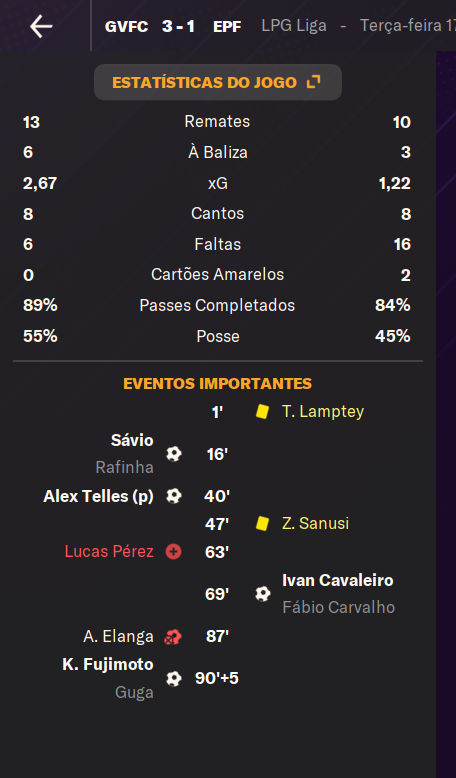Viewport: 456px width, 778px height.
Task: Click T. Lamptey's yellow card icon
Action: [262, 411]
